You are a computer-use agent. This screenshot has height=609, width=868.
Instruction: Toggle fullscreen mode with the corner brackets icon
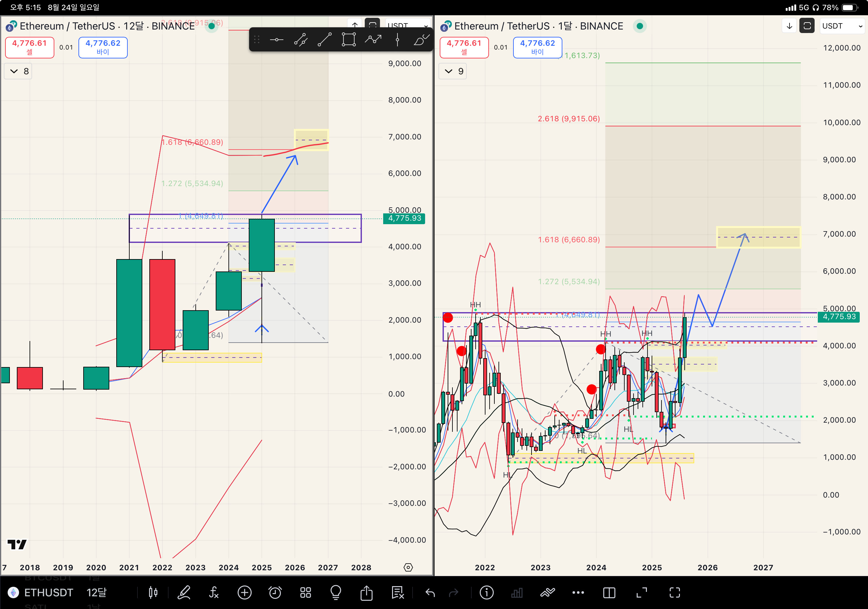click(x=675, y=592)
